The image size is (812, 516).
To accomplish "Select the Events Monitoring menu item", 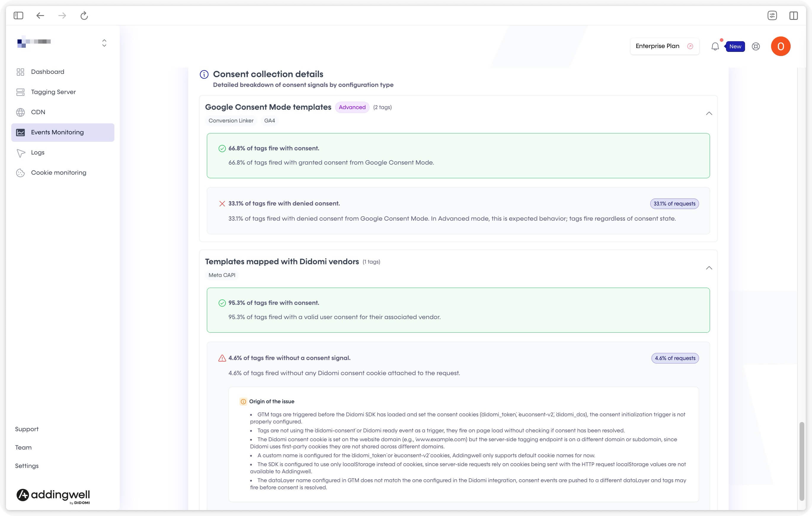I will coord(63,132).
